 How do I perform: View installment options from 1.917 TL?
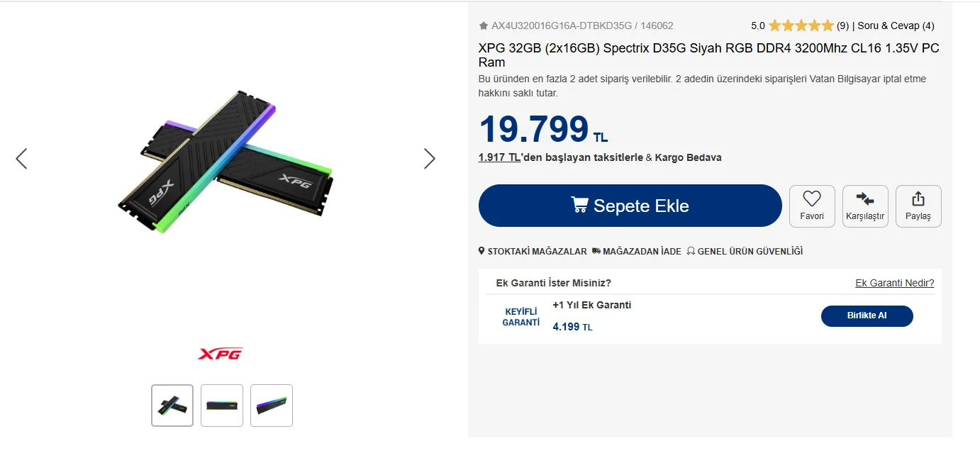pos(500,157)
